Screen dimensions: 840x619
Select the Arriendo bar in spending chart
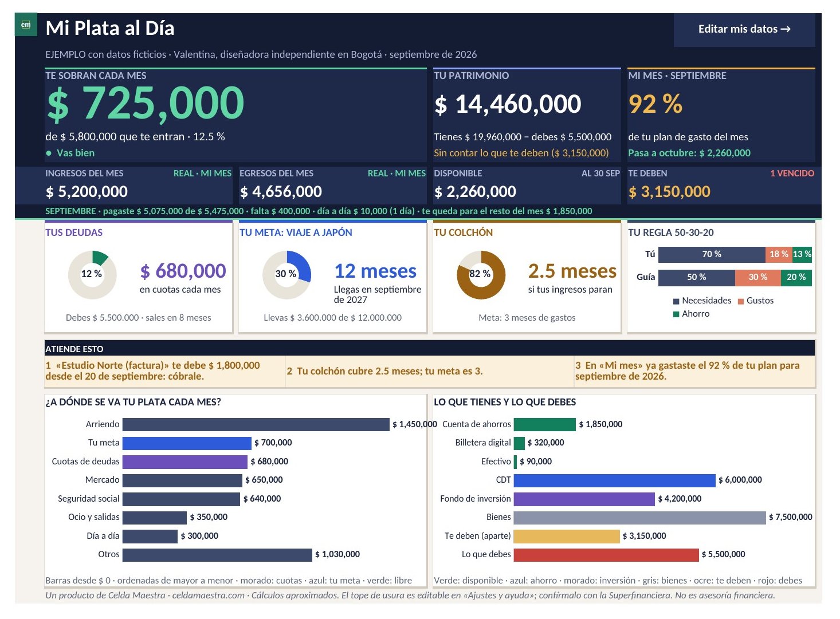coord(256,424)
